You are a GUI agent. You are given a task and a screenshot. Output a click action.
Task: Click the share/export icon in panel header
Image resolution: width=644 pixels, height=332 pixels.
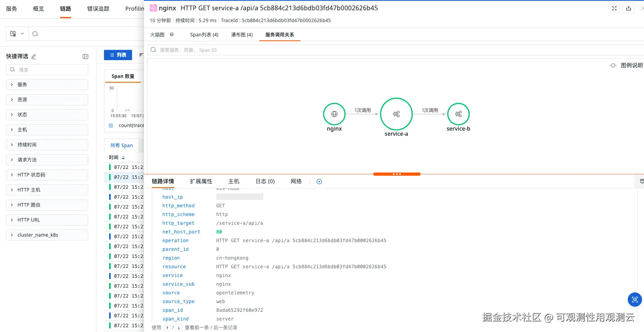click(x=629, y=8)
